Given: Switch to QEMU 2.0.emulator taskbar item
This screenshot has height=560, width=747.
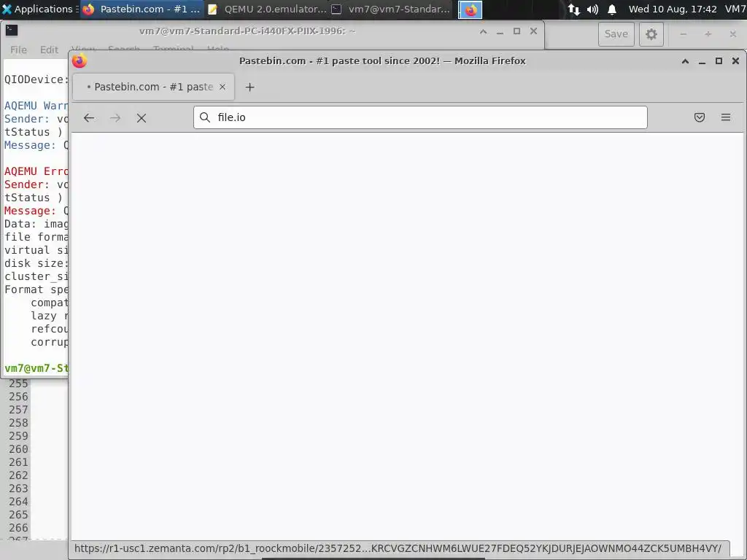Looking at the screenshot, I should [x=267, y=9].
